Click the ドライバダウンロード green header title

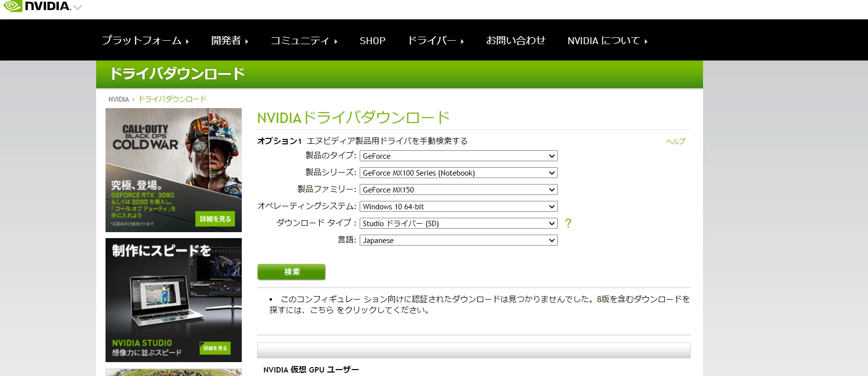click(x=177, y=74)
